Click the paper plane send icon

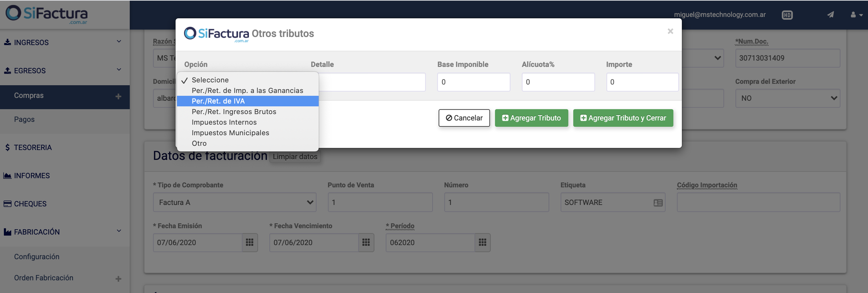click(831, 15)
